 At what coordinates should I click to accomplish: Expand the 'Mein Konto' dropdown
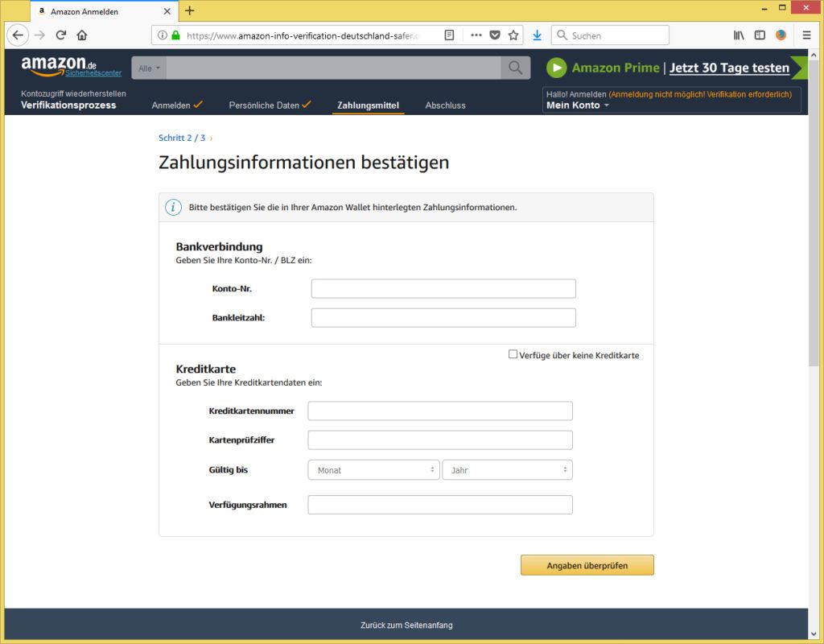click(578, 105)
